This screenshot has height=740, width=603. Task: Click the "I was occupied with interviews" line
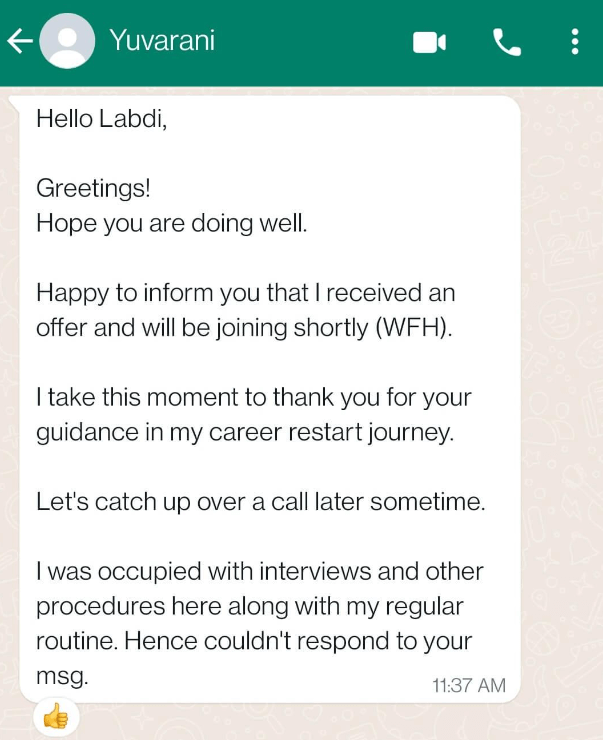(x=259, y=572)
